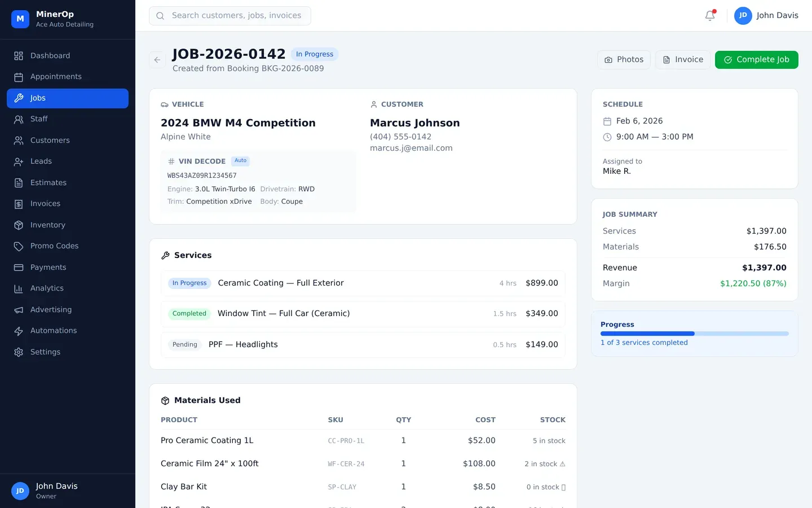Open Inventory using its sidebar icon
The height and width of the screenshot is (508, 812).
pyautogui.click(x=20, y=225)
